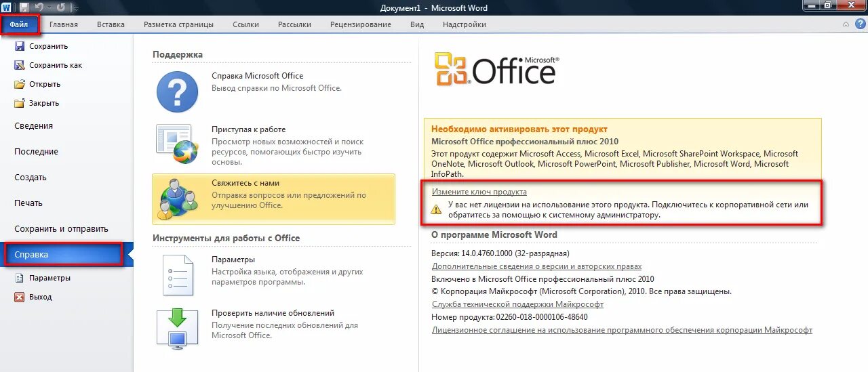868x372 pixels.
Task: Click the Версия: 14.0.4760.1000 text
Action: (x=500, y=253)
